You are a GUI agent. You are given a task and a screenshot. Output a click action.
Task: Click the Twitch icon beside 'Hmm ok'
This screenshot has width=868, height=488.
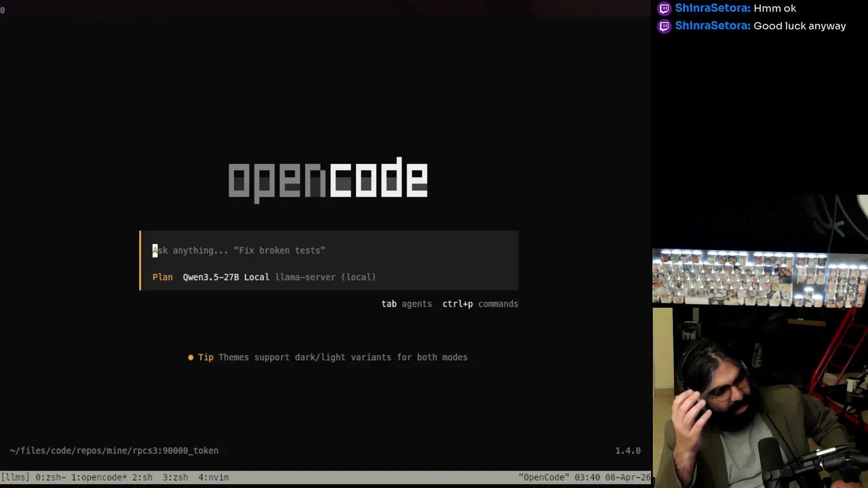[665, 8]
